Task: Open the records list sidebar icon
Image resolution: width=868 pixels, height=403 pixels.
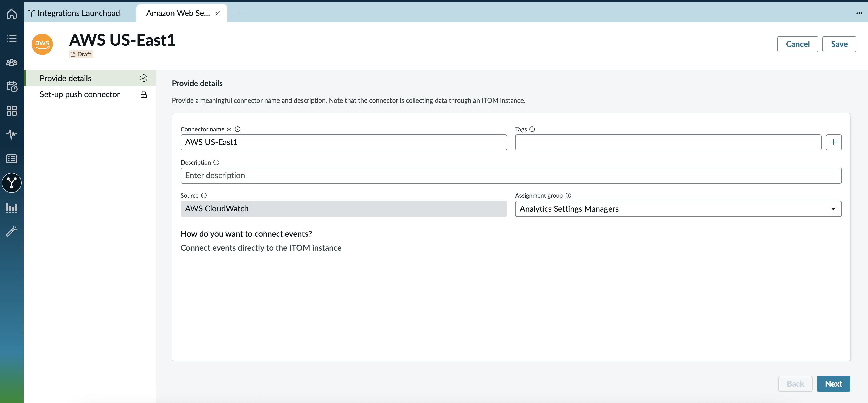Action: [x=12, y=159]
